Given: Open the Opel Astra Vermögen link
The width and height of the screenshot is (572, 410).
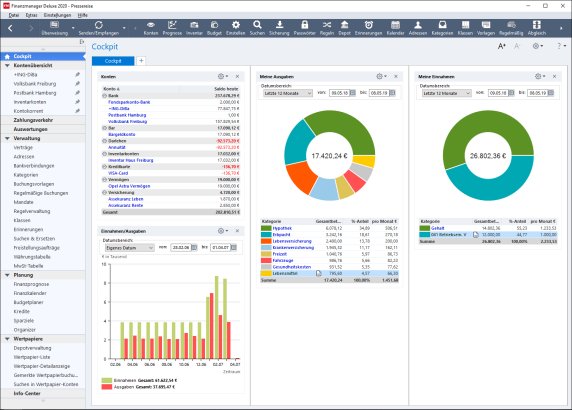Looking at the screenshot, I should pos(129,186).
